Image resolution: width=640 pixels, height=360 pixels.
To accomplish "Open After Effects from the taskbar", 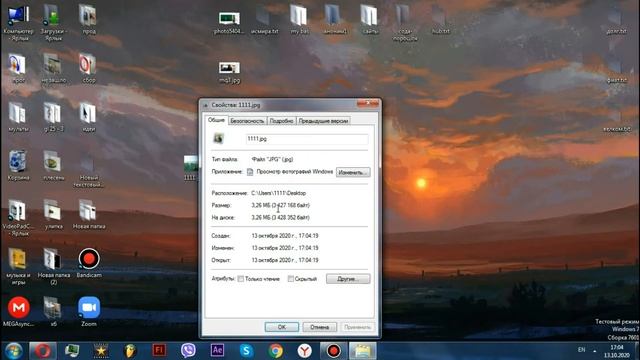I will point(217,351).
